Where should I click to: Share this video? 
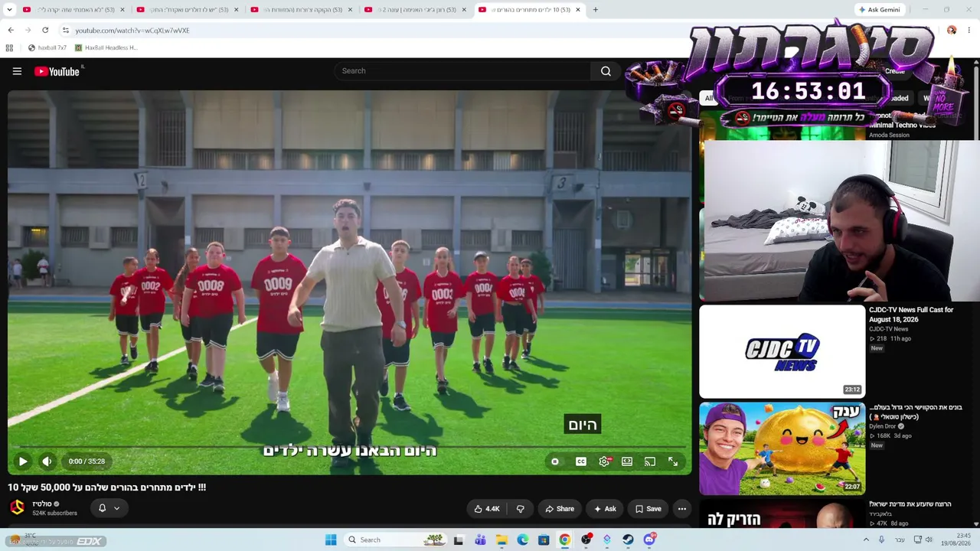point(559,509)
